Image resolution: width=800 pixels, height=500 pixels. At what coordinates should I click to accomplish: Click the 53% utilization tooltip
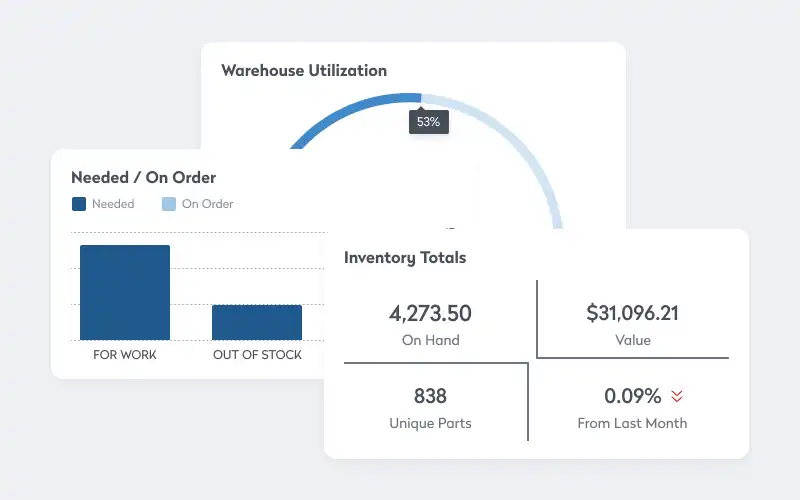pyautogui.click(x=428, y=122)
